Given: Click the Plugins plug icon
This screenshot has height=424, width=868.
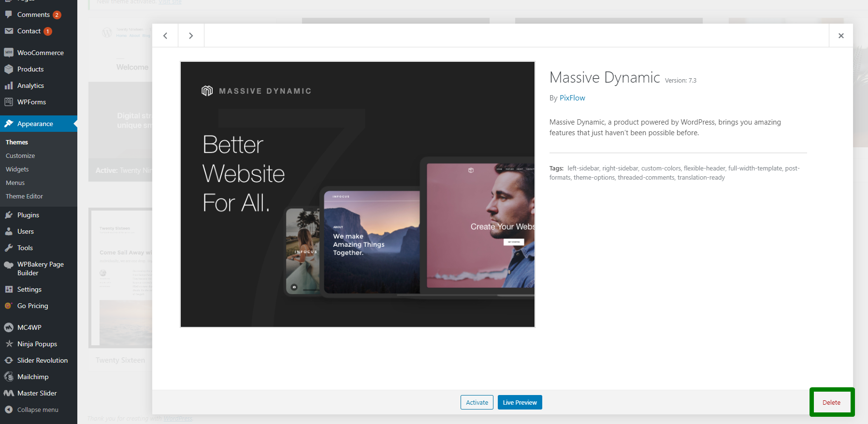Looking at the screenshot, I should (x=9, y=215).
